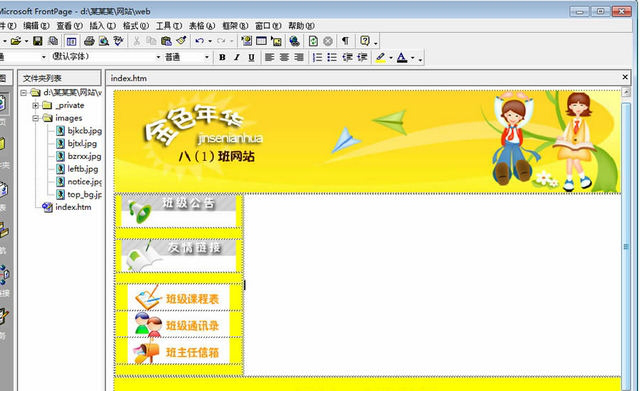Open the 帮助 menu
Screen dimensions: 640x406
301,26
